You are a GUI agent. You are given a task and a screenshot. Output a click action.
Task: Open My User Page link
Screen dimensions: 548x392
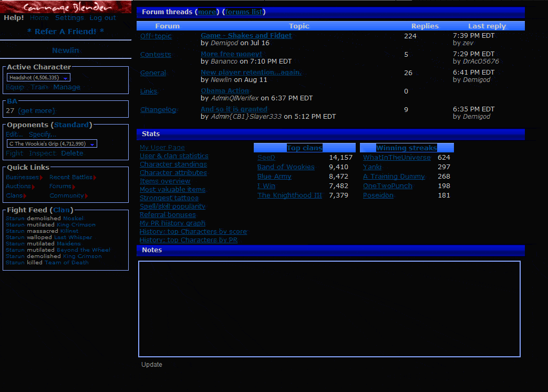coord(162,148)
